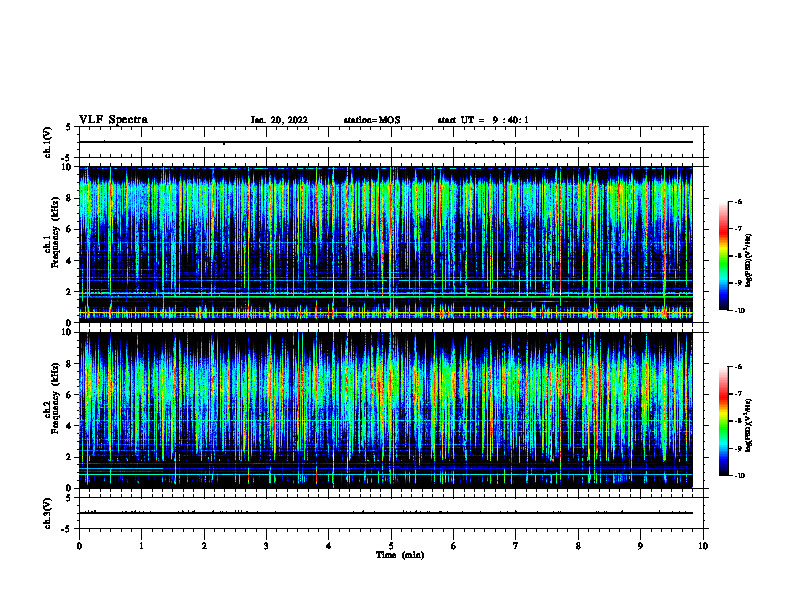Click time-axis tick label "3" minutes
Screen dimensions: 792x612
tap(266, 546)
